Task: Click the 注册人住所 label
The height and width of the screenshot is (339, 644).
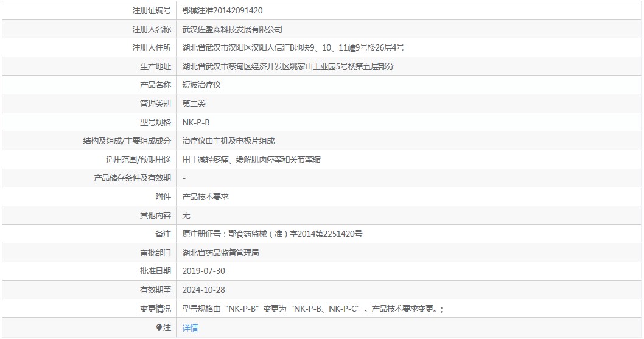Action: coord(152,47)
